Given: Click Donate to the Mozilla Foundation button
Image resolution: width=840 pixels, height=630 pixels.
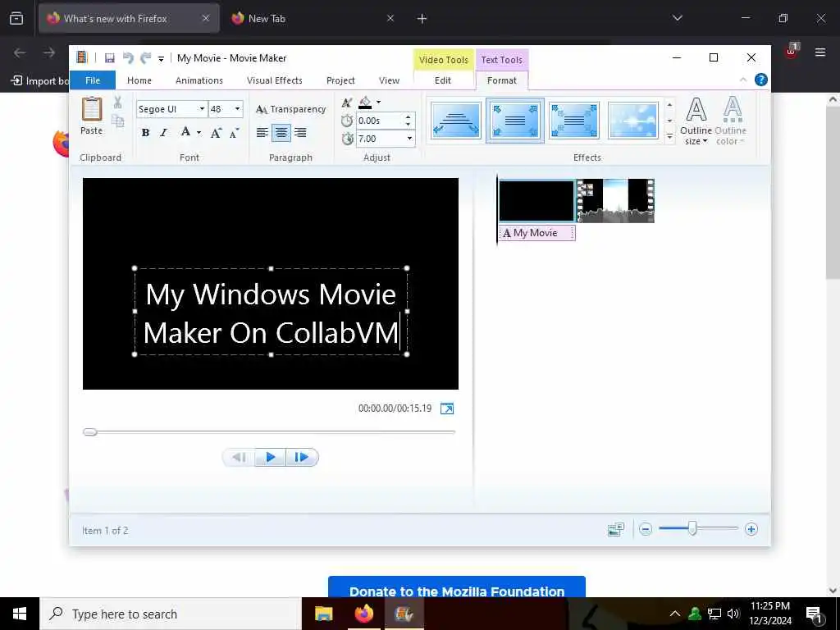Looking at the screenshot, I should pos(456,587).
